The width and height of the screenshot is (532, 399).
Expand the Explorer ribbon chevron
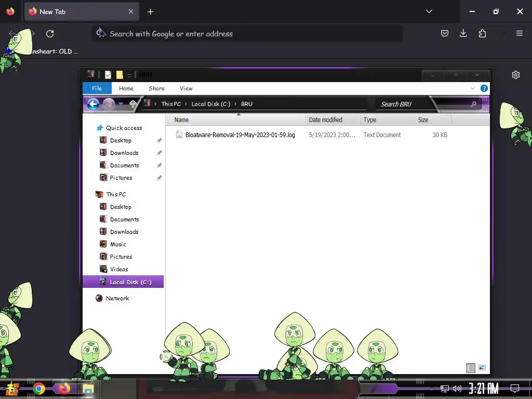[472, 88]
